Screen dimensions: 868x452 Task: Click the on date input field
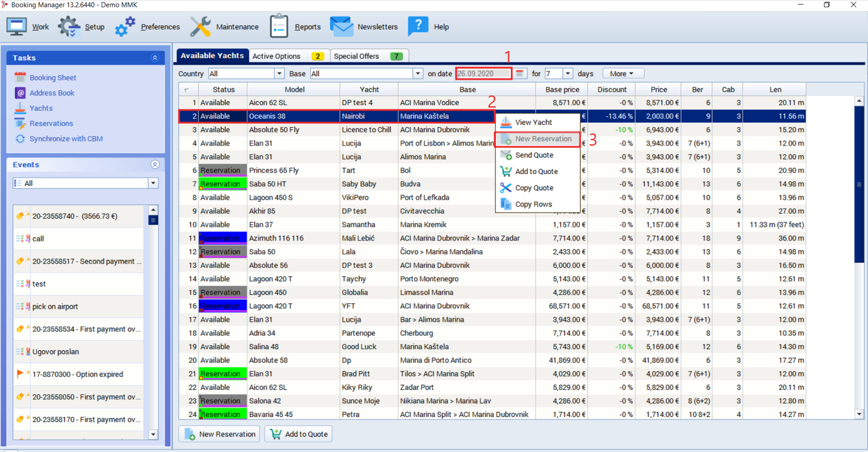click(x=484, y=74)
